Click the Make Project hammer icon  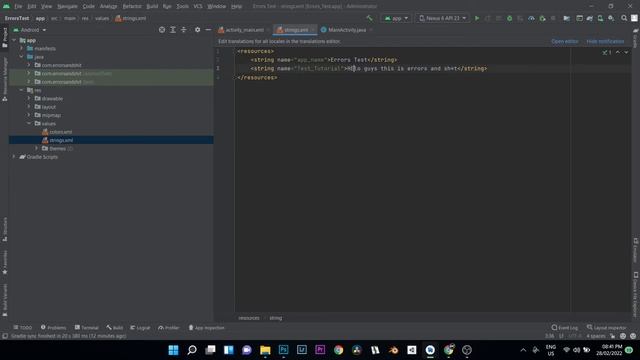pos(370,18)
